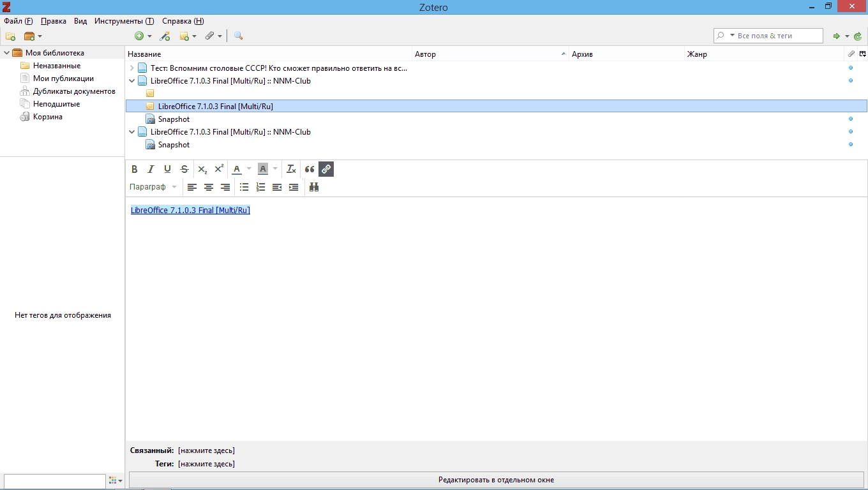Click the LibreOffice link in note body
This screenshot has width=868, height=490.
click(190, 210)
